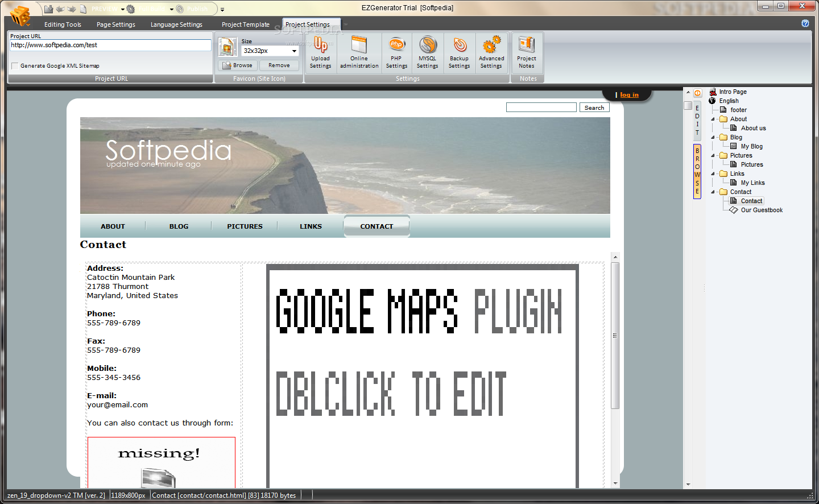Viewport: 819px width, 504px height.
Task: Click the redo arrow icon in quick toolbar
Action: [x=72, y=9]
